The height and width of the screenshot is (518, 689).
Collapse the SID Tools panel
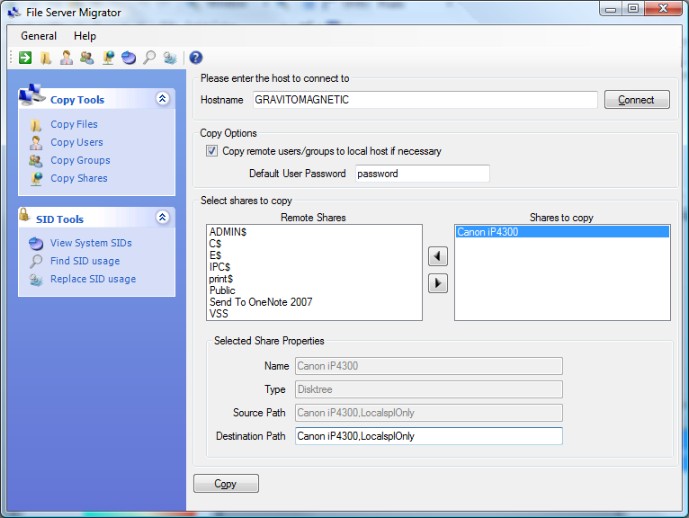coord(163,218)
